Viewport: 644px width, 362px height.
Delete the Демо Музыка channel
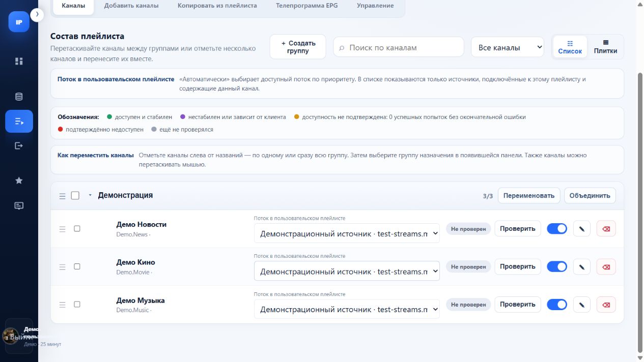pos(606,305)
